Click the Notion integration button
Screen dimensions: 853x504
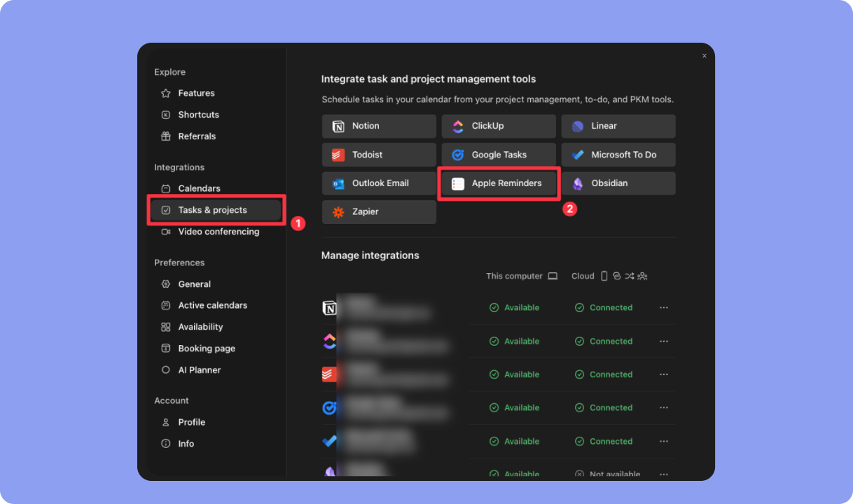pyautogui.click(x=379, y=126)
